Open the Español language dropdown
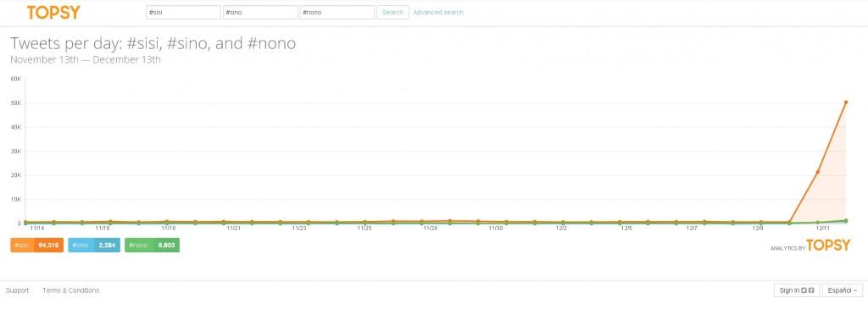Viewport: 868px width, 309px height. point(842,290)
